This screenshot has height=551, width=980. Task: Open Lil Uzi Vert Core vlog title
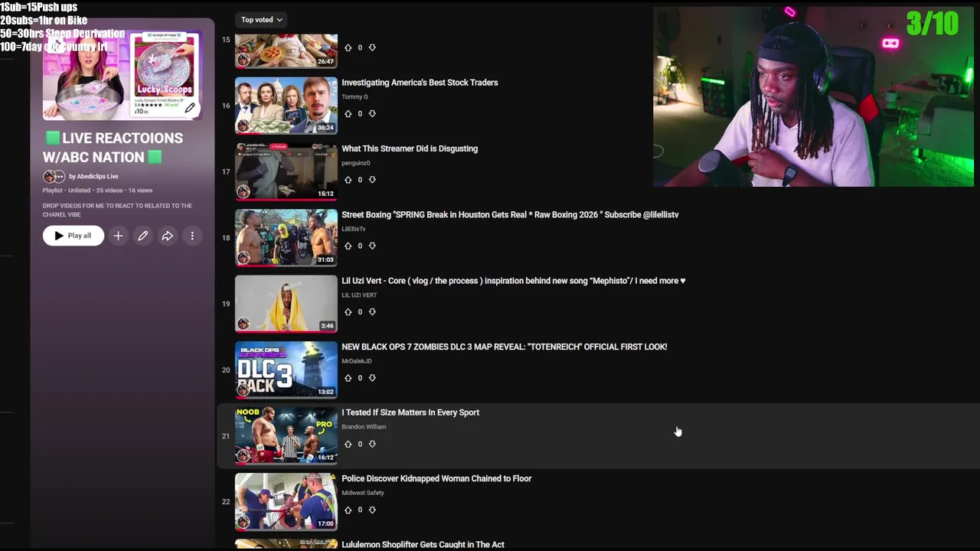(513, 281)
